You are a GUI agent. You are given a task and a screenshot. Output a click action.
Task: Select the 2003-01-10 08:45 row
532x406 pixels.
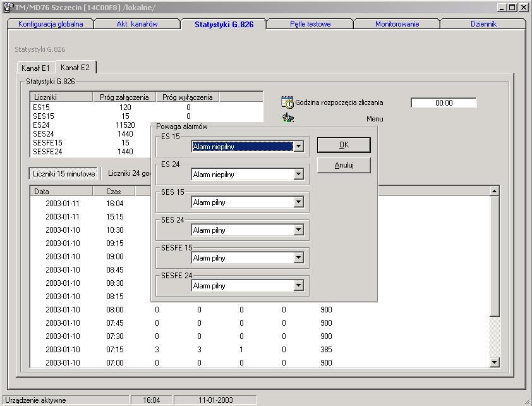90,269
